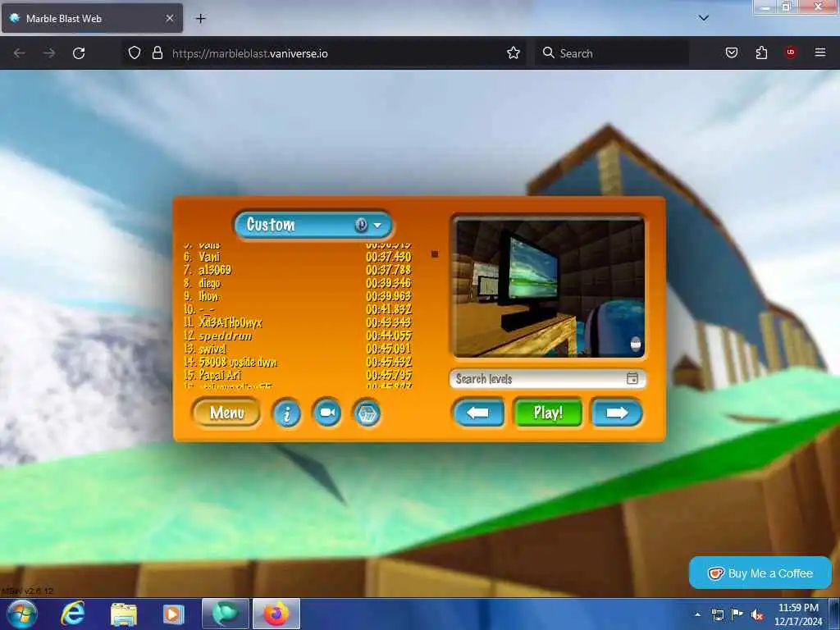Select leaderboard entry al3069
Viewport: 840px width, 630px height.
point(215,270)
